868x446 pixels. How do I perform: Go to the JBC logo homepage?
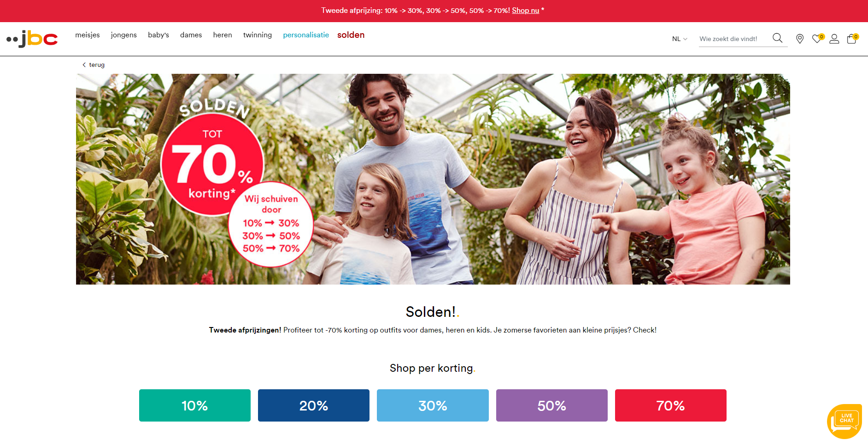tap(32, 39)
